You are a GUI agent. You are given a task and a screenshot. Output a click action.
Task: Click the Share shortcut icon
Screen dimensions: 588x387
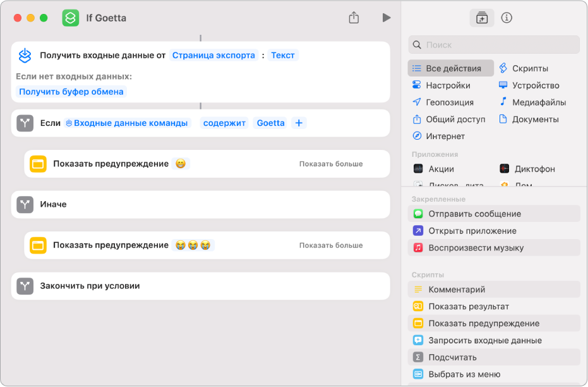[x=354, y=18]
